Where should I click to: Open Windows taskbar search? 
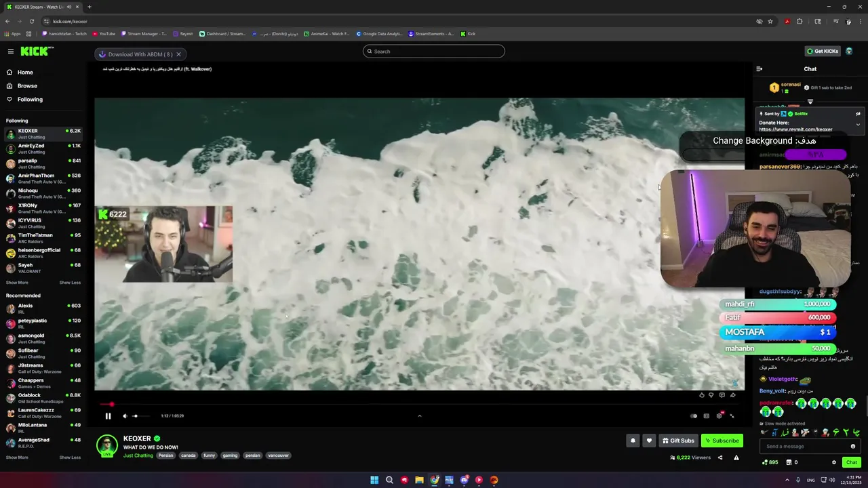click(x=389, y=480)
